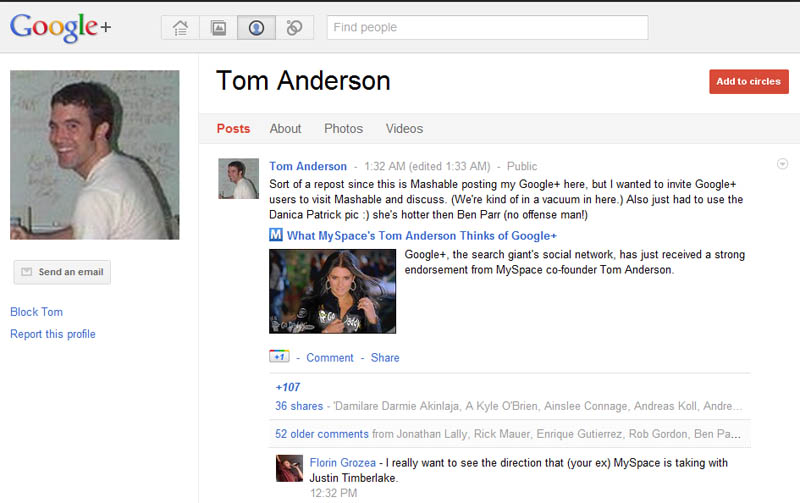This screenshot has width=800, height=503.
Task: Click the 1:32 AM post timestamp
Action: 384,166
